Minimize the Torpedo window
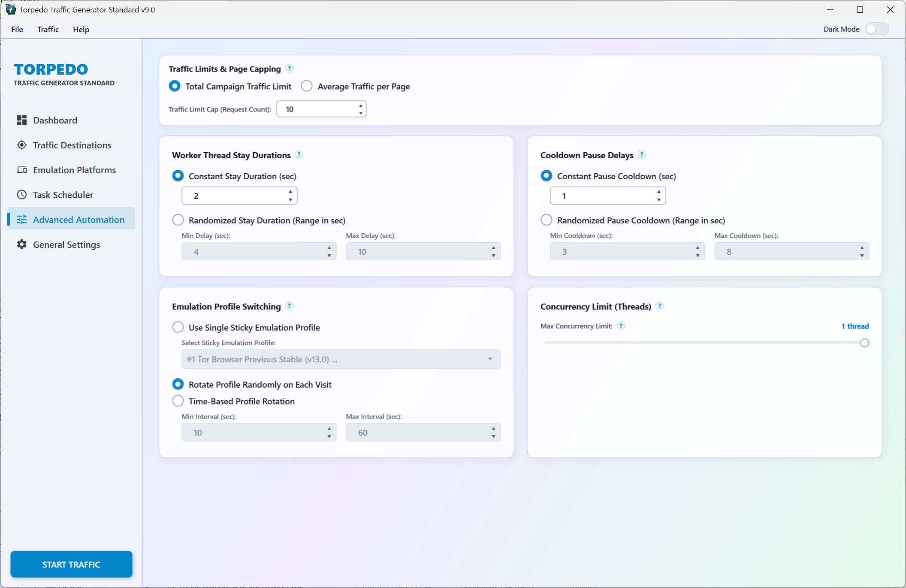 tap(830, 9)
